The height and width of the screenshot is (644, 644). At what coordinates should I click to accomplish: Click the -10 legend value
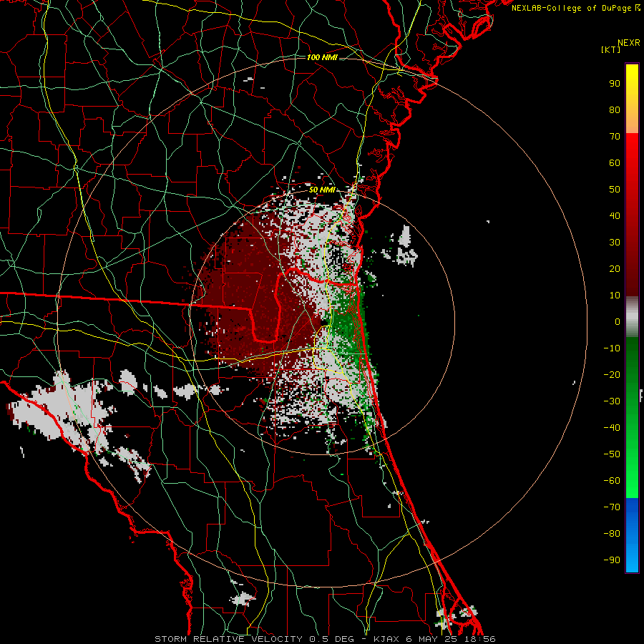612,348
